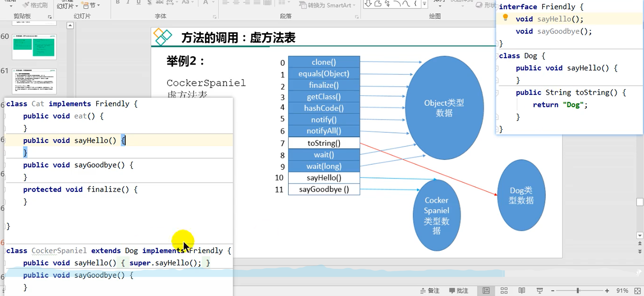Open Notes (备注) pane
This screenshot has width=644, height=296.
click(430, 291)
